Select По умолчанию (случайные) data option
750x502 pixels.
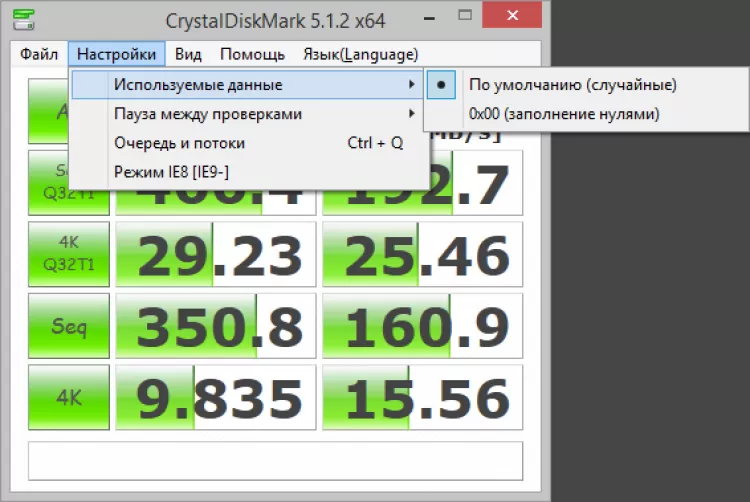click(586, 85)
